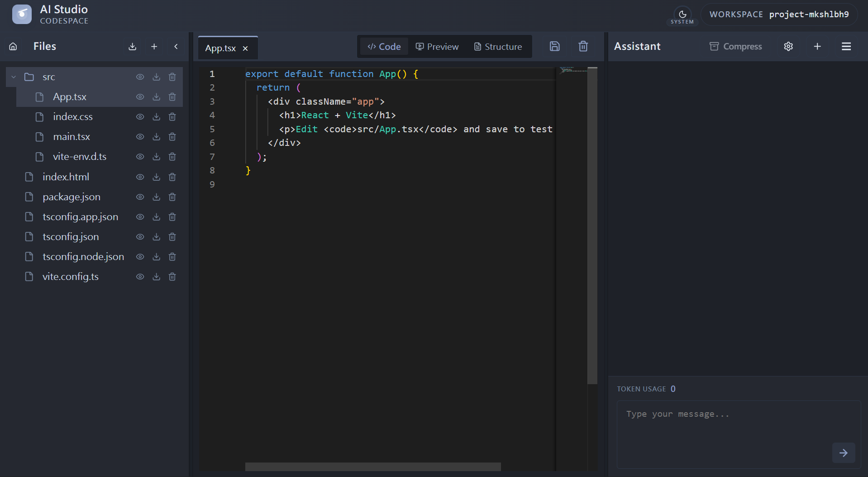Toggle visibility eye for package.json
This screenshot has width=868, height=477.
coord(140,197)
